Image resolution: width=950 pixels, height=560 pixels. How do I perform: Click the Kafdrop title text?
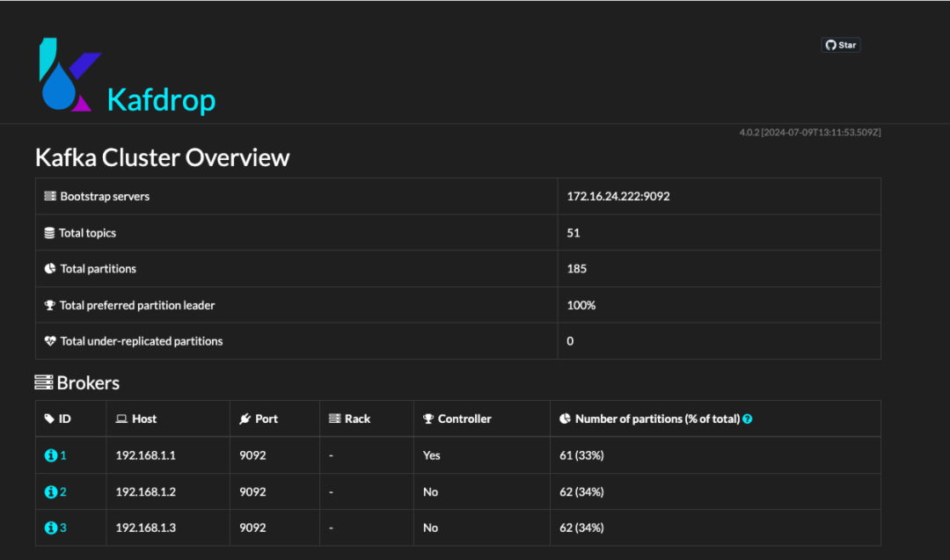point(161,100)
